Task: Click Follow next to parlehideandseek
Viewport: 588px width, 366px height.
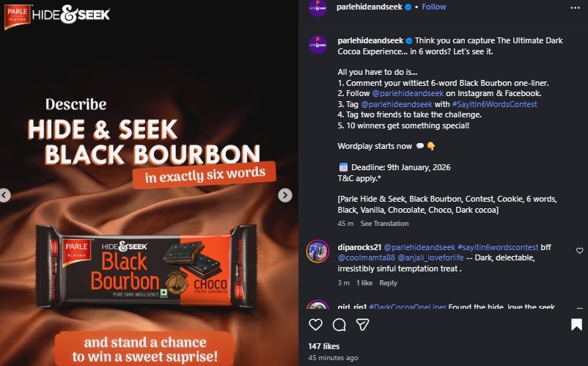Action: [434, 7]
